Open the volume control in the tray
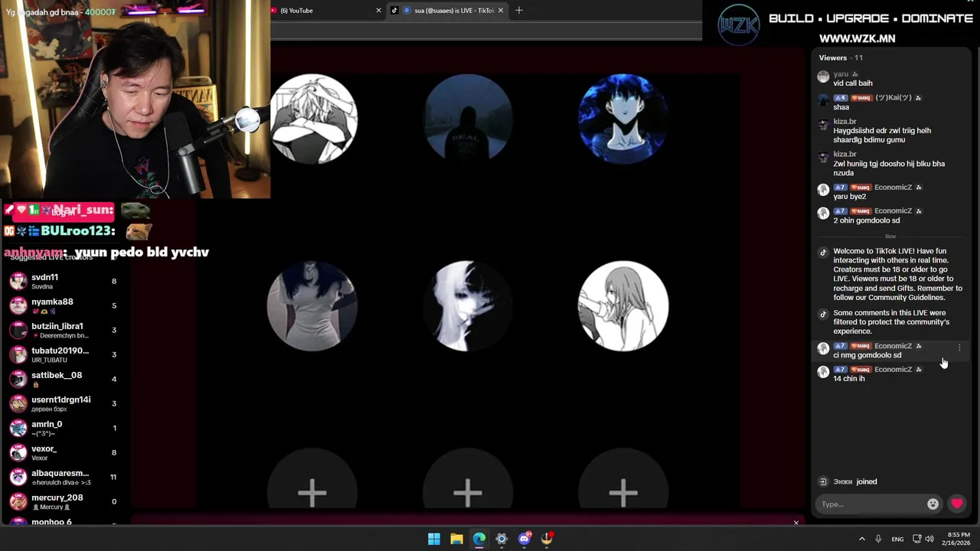This screenshot has width=980, height=551. tap(929, 539)
